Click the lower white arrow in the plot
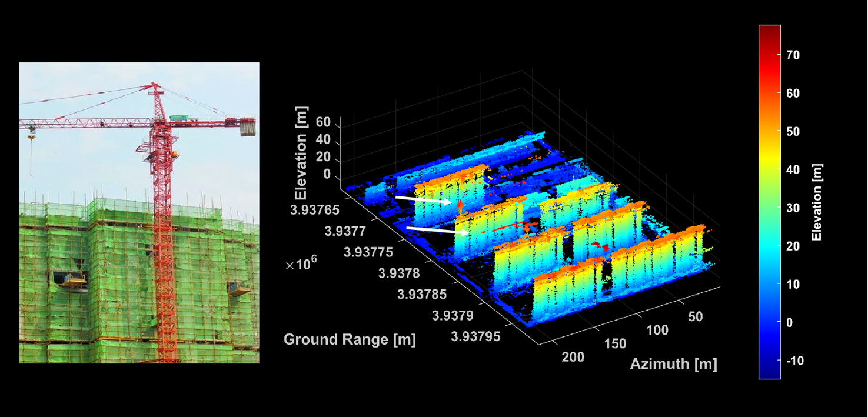The height and width of the screenshot is (417, 868). point(437,230)
